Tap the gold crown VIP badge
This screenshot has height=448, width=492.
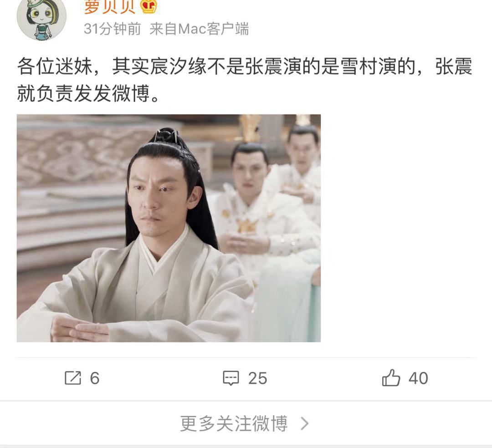149,6
